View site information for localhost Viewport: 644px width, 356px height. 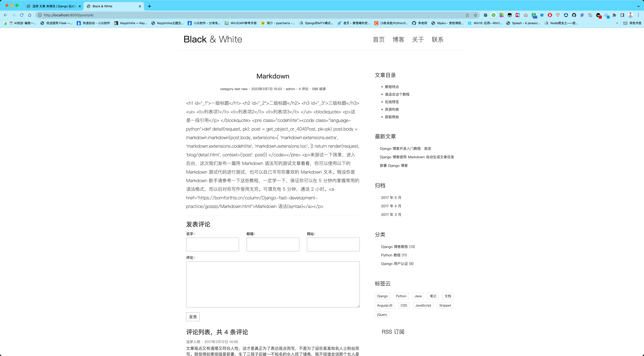(x=39, y=15)
